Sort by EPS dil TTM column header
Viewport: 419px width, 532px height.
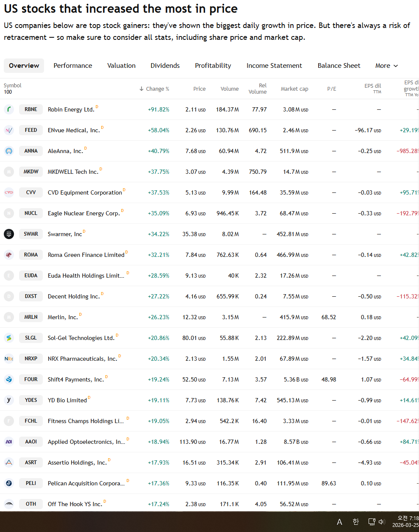[x=373, y=88]
